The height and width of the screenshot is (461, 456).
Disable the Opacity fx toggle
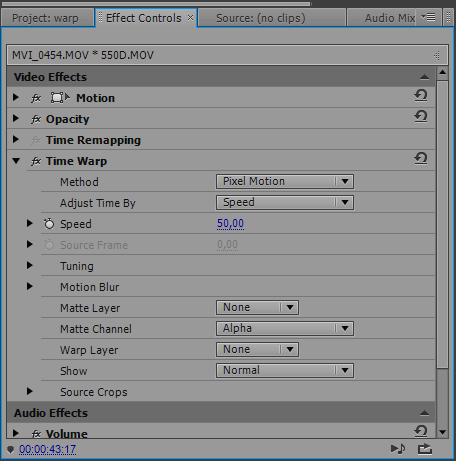coord(36,119)
